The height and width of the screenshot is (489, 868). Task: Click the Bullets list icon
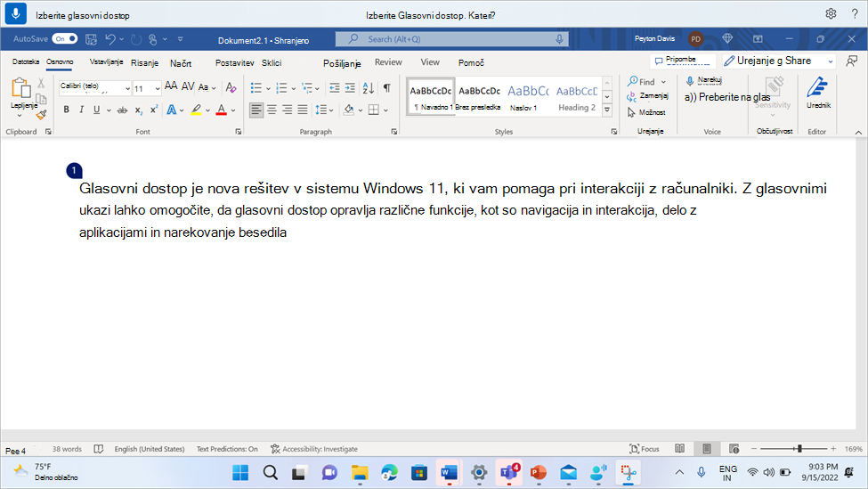256,88
